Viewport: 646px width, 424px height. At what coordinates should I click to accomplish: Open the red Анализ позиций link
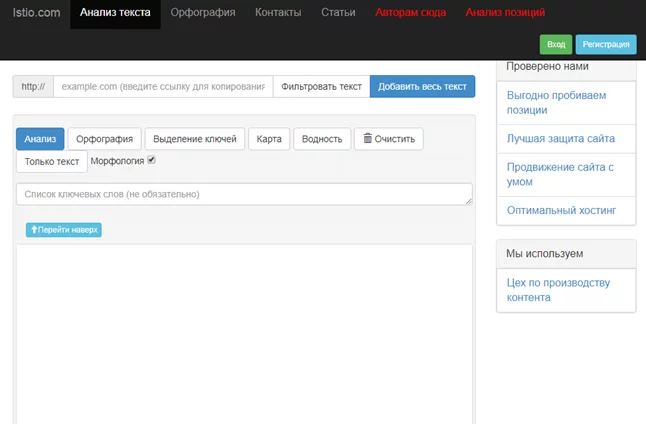[505, 12]
